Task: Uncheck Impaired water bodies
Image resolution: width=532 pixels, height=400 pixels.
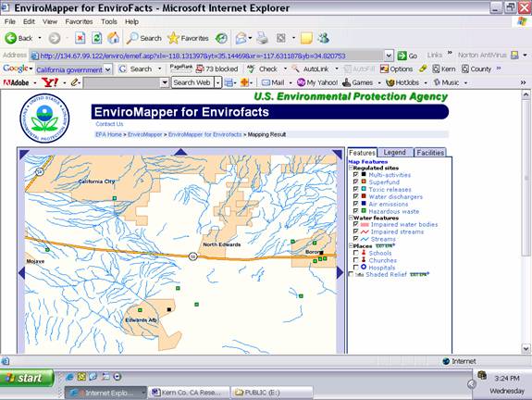Action: point(356,224)
